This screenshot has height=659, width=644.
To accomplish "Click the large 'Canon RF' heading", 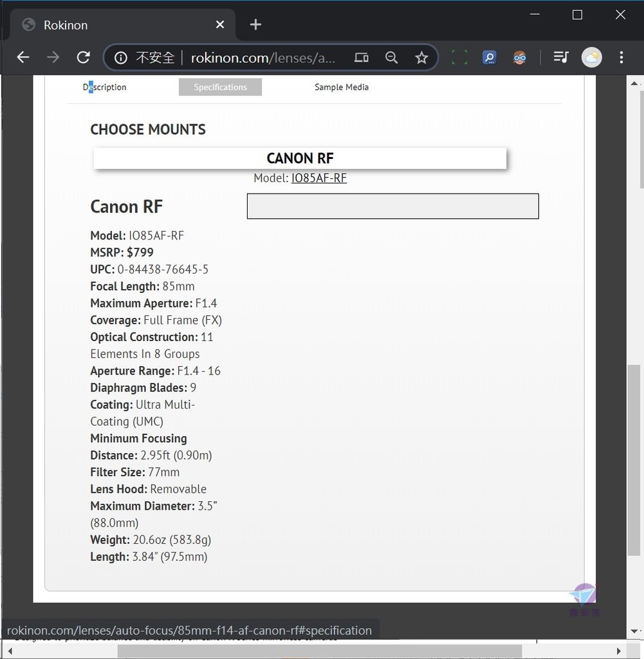I will tap(127, 207).
